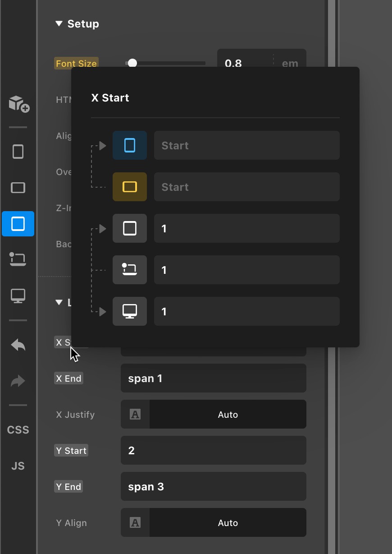Screen dimensions: 392x554
Task: Select the mobile portrait breakpoint in sidebar
Action: (18, 152)
